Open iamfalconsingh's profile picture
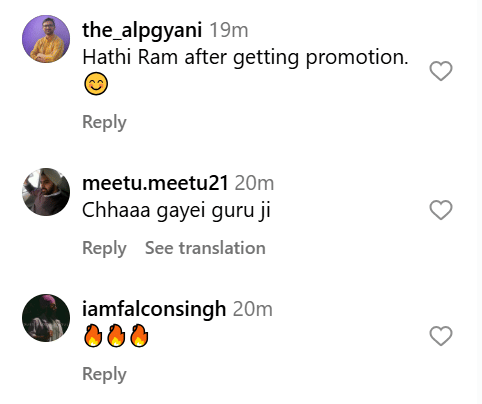 point(46,318)
